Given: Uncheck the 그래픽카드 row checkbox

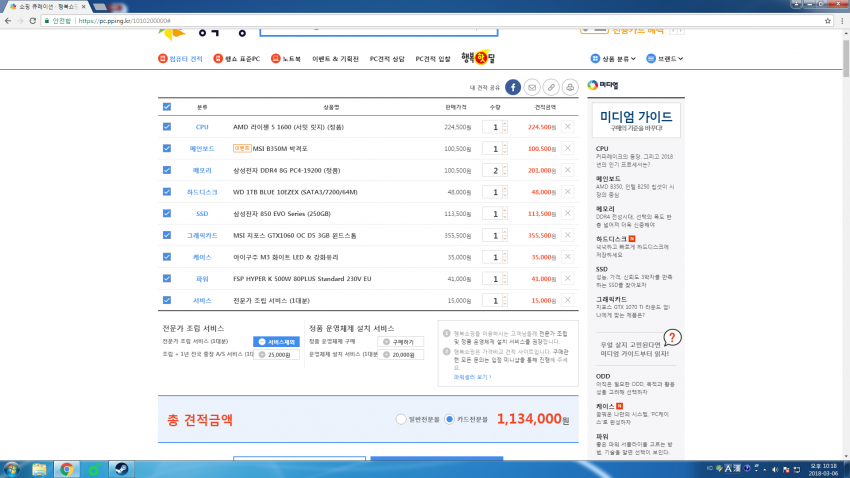Looking at the screenshot, I should click(167, 235).
